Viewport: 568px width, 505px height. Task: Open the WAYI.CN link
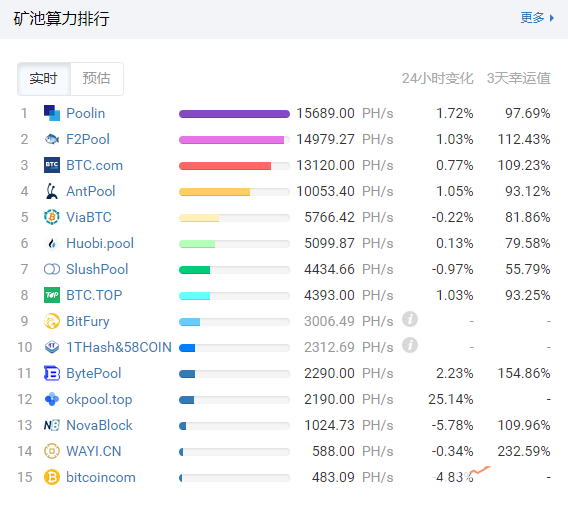93,451
